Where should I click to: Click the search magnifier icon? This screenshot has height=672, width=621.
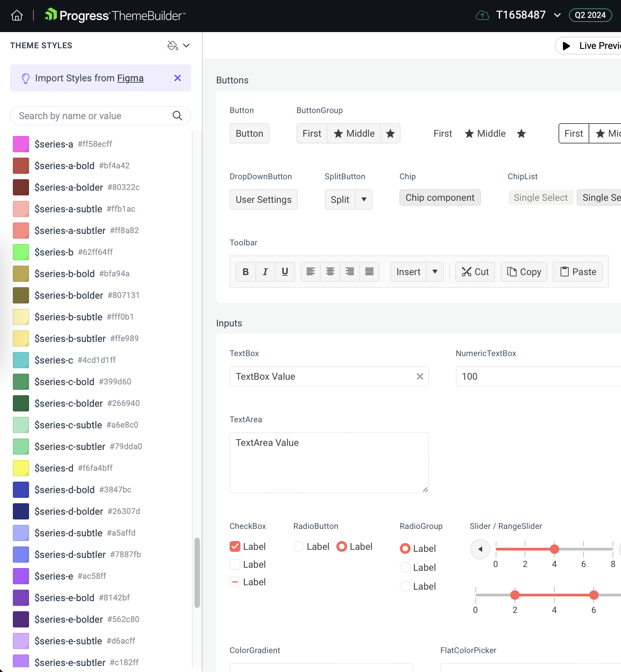tap(177, 116)
